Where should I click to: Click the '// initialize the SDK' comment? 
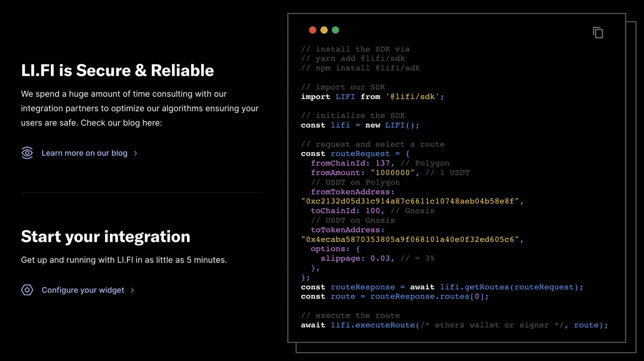(x=353, y=116)
